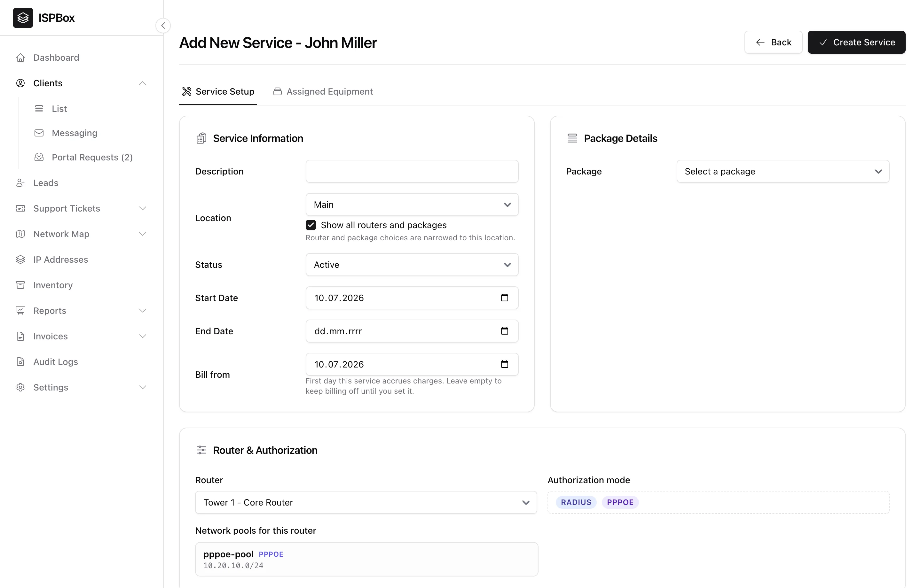Open the Select a package dropdown

pyautogui.click(x=783, y=171)
